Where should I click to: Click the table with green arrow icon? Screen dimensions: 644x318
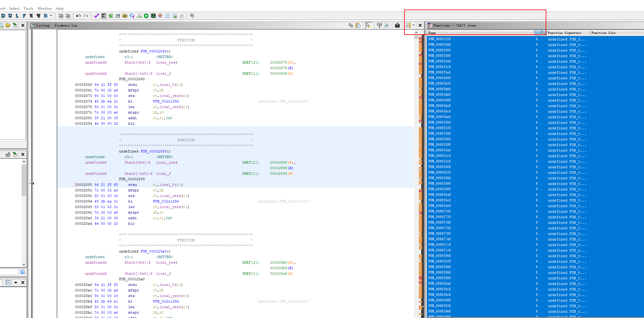[x=174, y=16]
